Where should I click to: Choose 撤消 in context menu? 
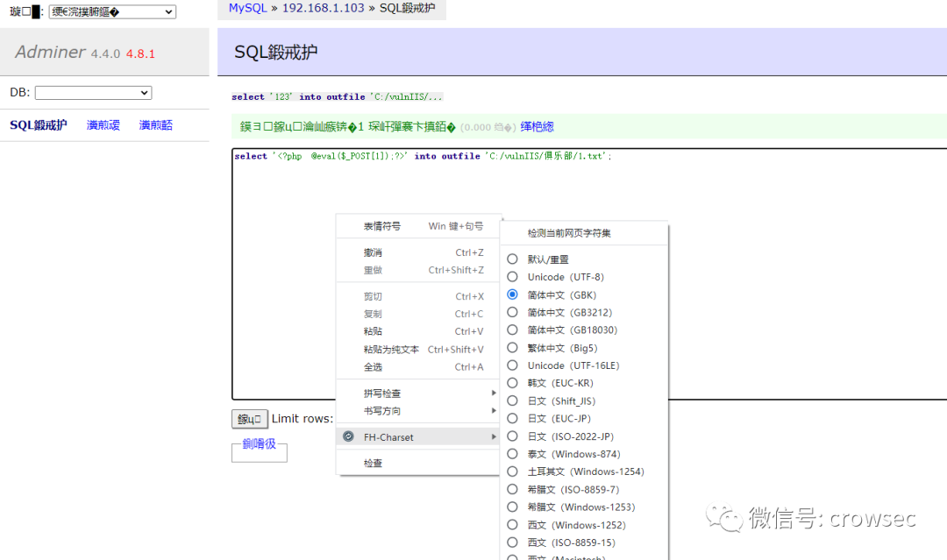[418, 252]
